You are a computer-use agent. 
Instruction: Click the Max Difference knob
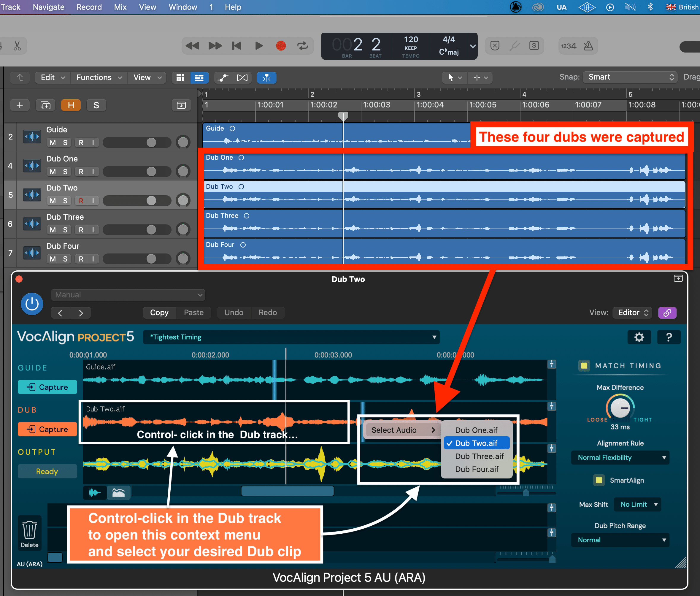620,409
